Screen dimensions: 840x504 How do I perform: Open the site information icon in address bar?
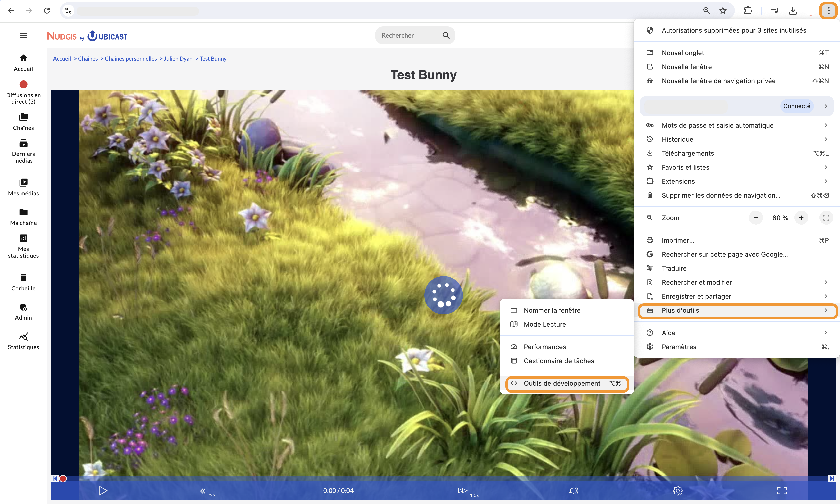(x=69, y=11)
